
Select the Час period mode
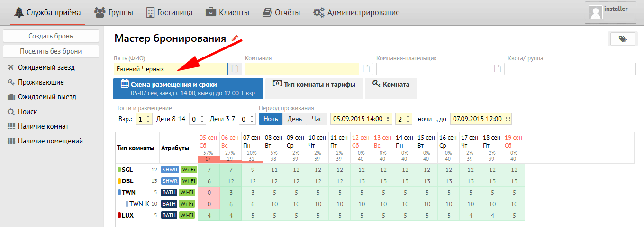click(x=317, y=119)
